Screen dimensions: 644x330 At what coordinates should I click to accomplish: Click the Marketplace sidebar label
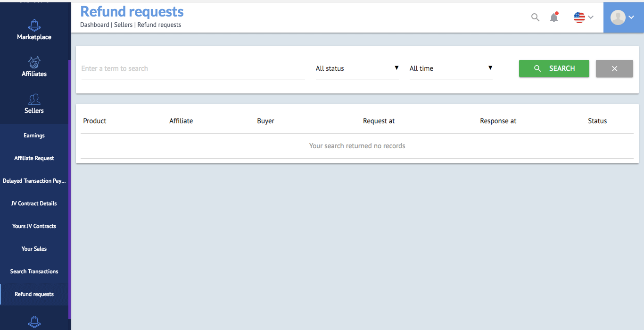[34, 37]
